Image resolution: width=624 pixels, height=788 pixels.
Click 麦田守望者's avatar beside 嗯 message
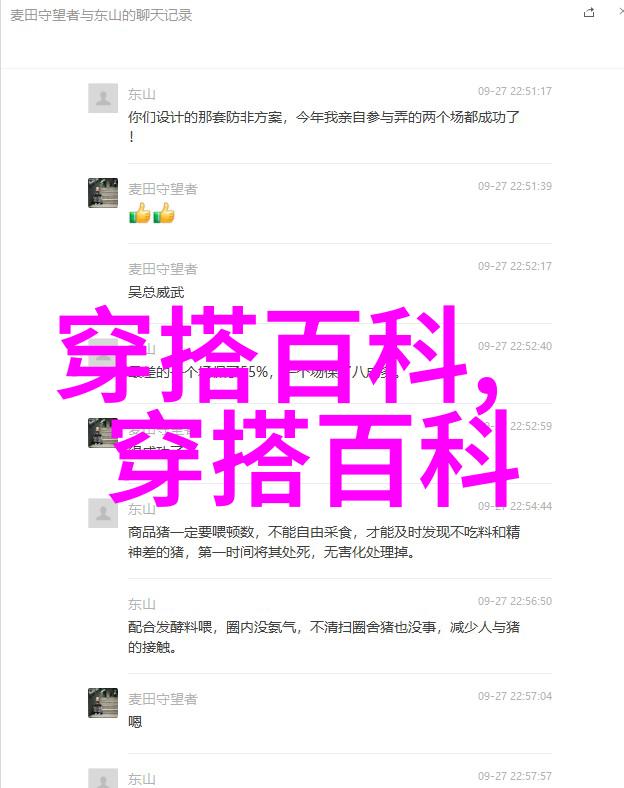coord(103,703)
